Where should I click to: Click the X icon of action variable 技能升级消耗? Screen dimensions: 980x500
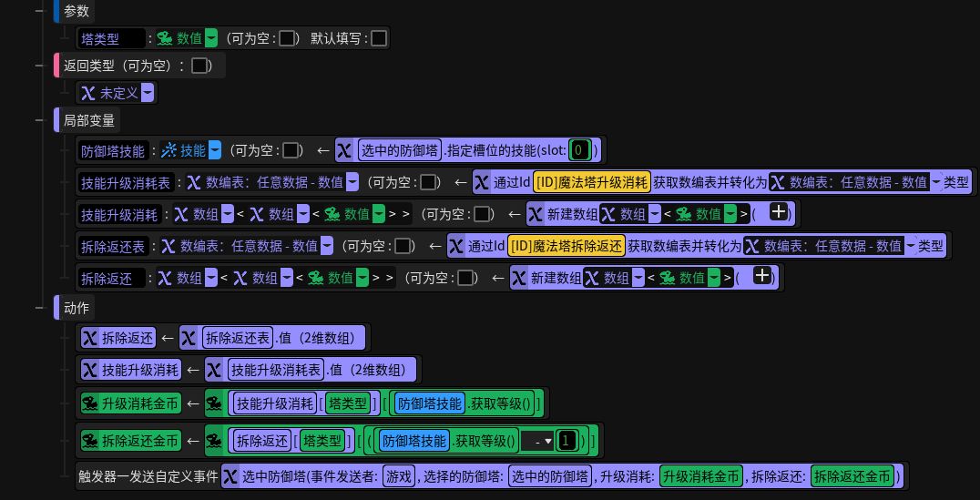(x=90, y=371)
